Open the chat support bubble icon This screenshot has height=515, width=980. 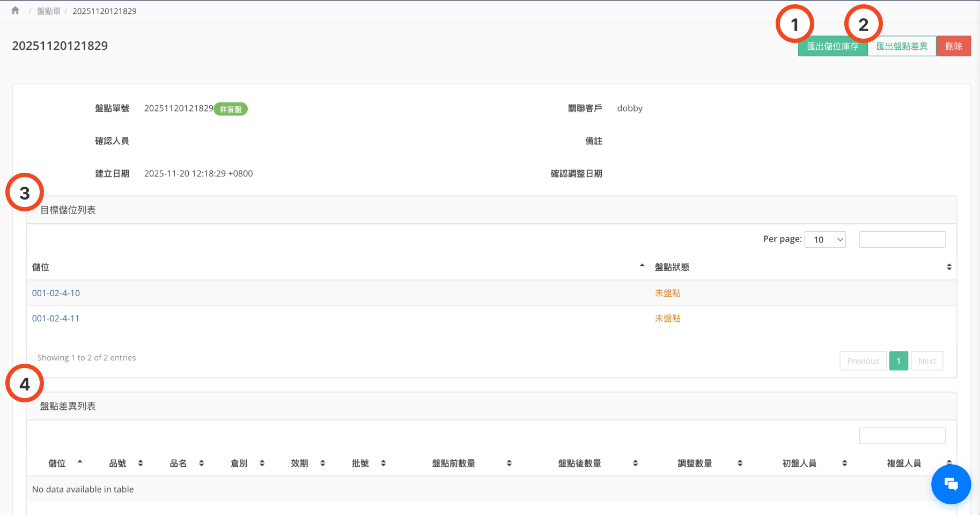950,484
